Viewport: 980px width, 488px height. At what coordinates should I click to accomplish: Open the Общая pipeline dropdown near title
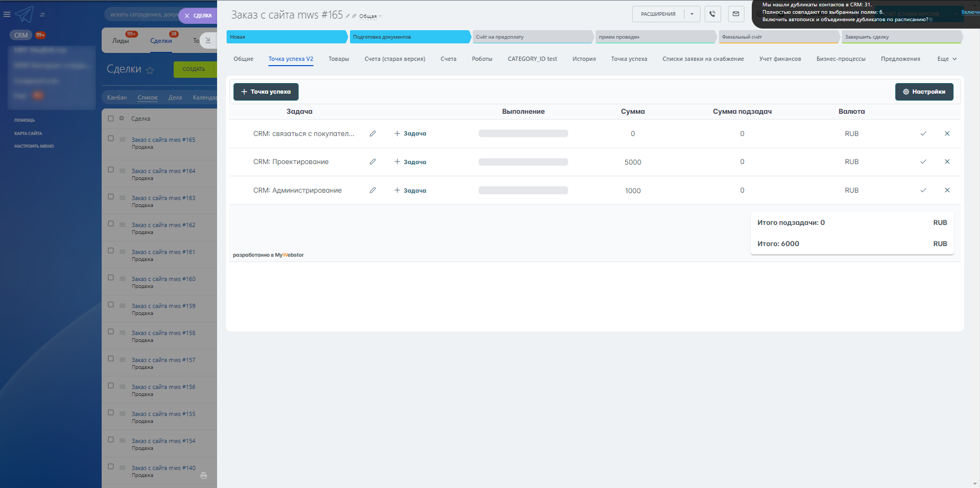click(370, 16)
